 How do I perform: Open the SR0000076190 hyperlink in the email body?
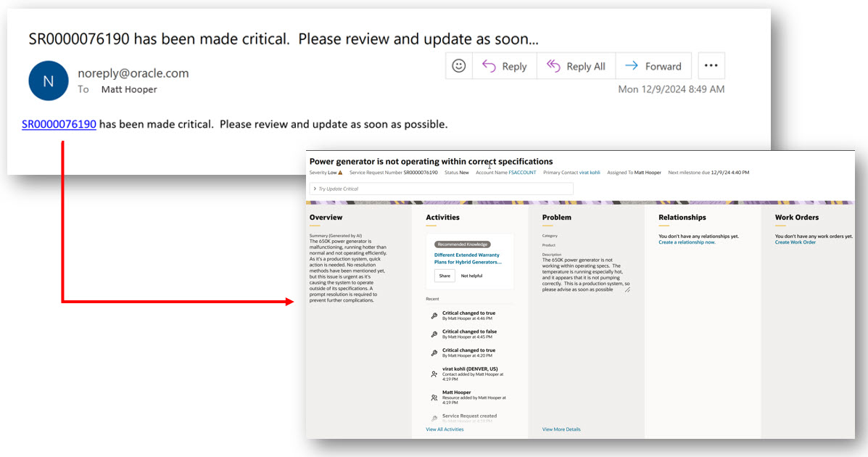(x=59, y=124)
